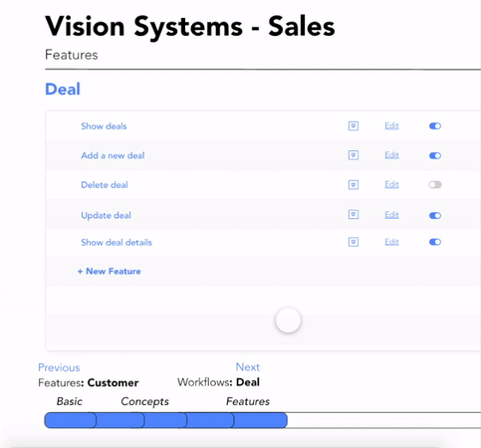The width and height of the screenshot is (481, 448).
Task: Toggle the Show deal details switch
Action: (435, 242)
